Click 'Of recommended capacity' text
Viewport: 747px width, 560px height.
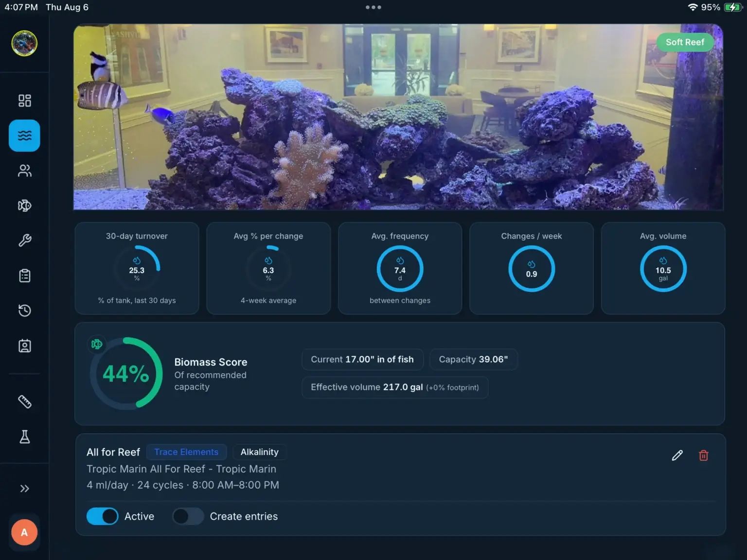pyautogui.click(x=211, y=381)
